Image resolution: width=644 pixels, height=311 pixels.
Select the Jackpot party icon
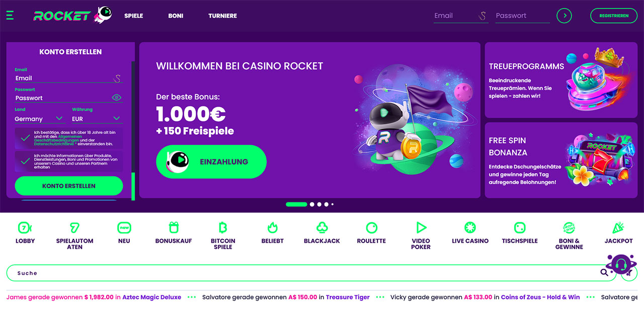tap(618, 228)
